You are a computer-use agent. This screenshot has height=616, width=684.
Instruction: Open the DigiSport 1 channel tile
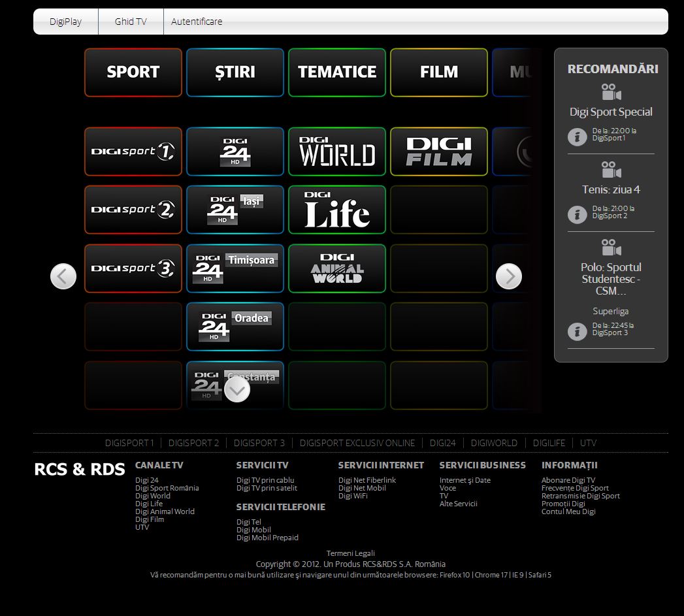133,152
